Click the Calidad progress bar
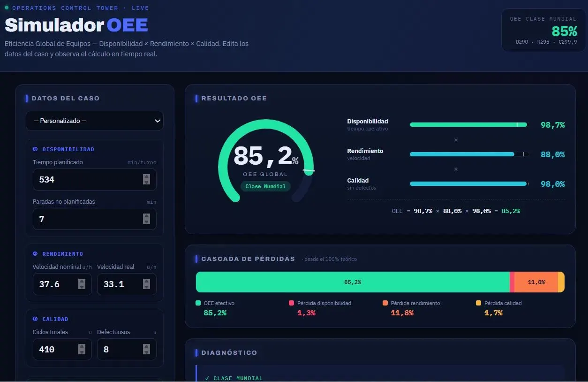The height and width of the screenshot is (382, 588). (469, 184)
